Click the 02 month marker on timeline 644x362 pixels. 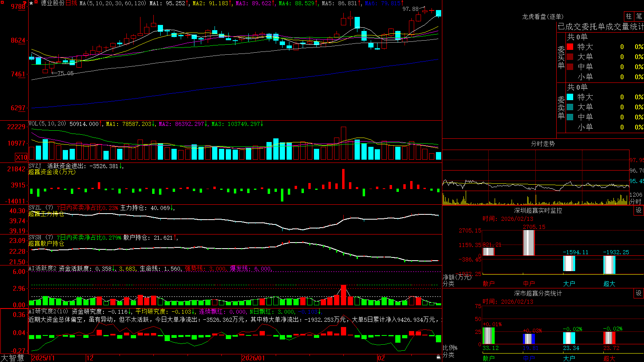click(x=381, y=358)
